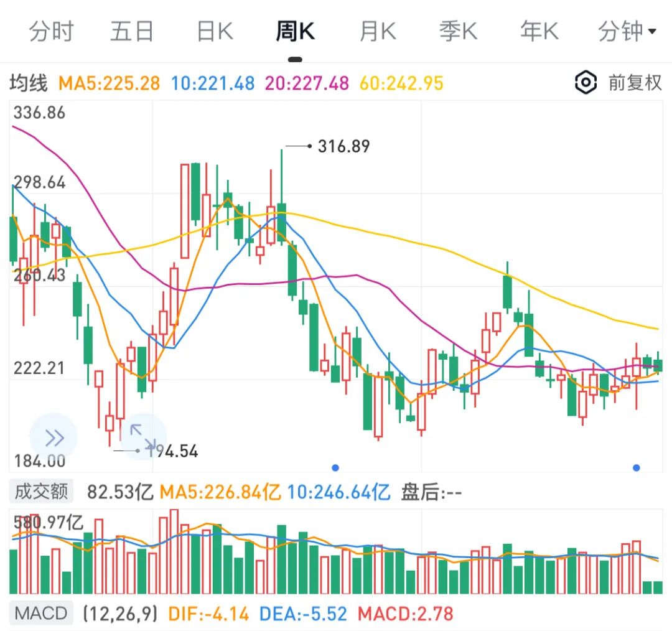The height and width of the screenshot is (631, 672).
Task: Click the 均线 moving average label
Action: point(28,83)
